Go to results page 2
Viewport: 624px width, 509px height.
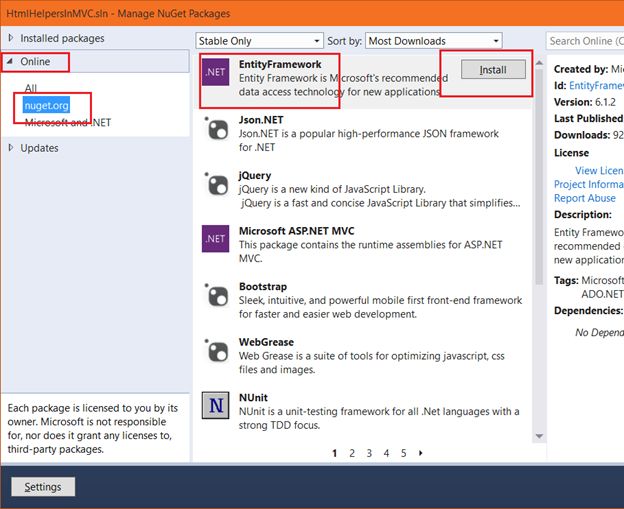[x=352, y=453]
